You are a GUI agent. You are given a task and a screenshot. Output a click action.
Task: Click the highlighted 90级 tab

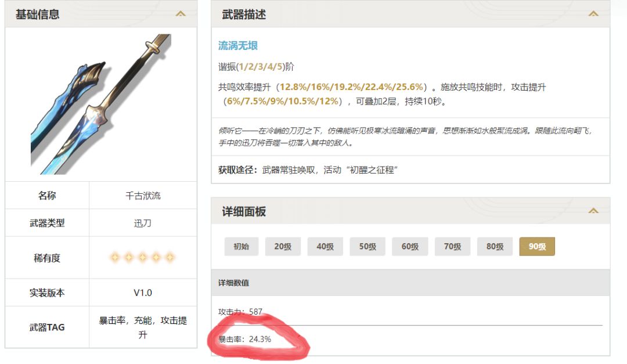537,246
